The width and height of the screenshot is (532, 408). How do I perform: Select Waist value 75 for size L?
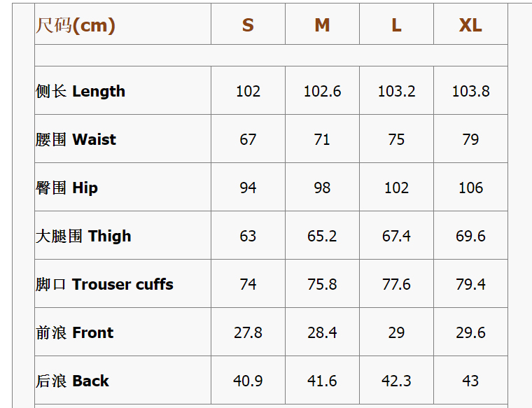tap(396, 139)
